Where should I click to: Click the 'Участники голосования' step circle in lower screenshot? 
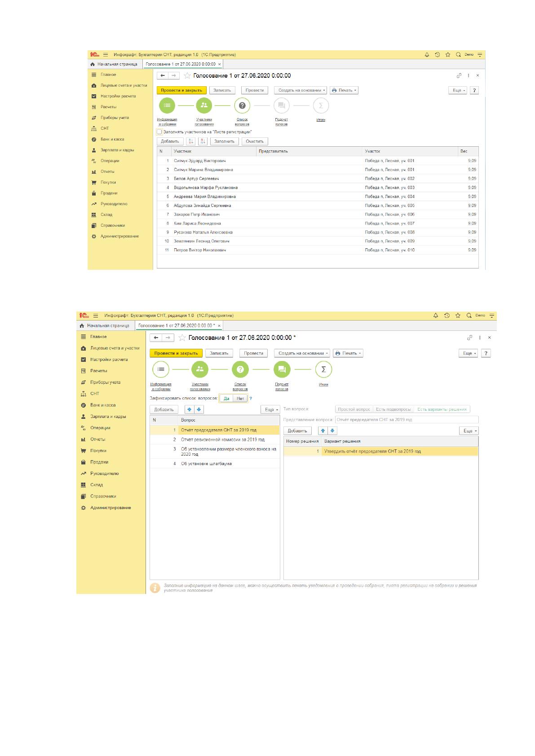pos(200,369)
